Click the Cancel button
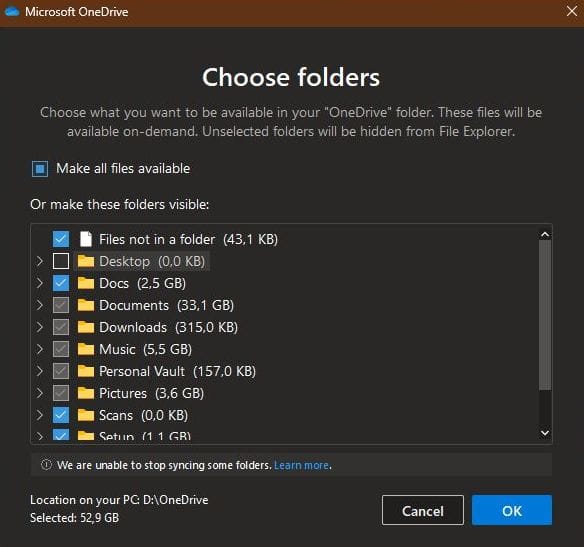Screen dimensions: 584x547 (x=423, y=510)
